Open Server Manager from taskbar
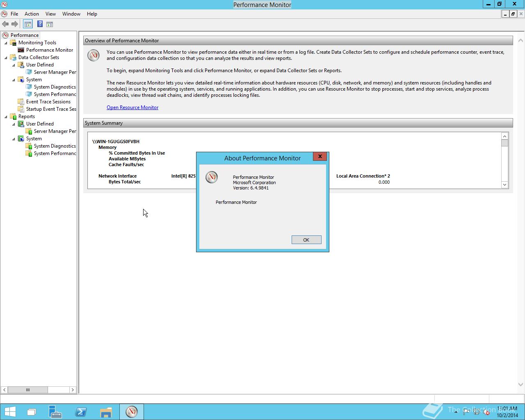 [55, 412]
